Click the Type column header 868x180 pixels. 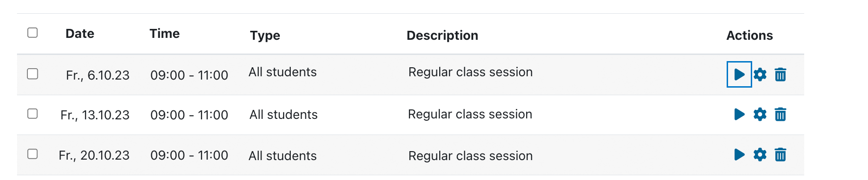(x=265, y=36)
